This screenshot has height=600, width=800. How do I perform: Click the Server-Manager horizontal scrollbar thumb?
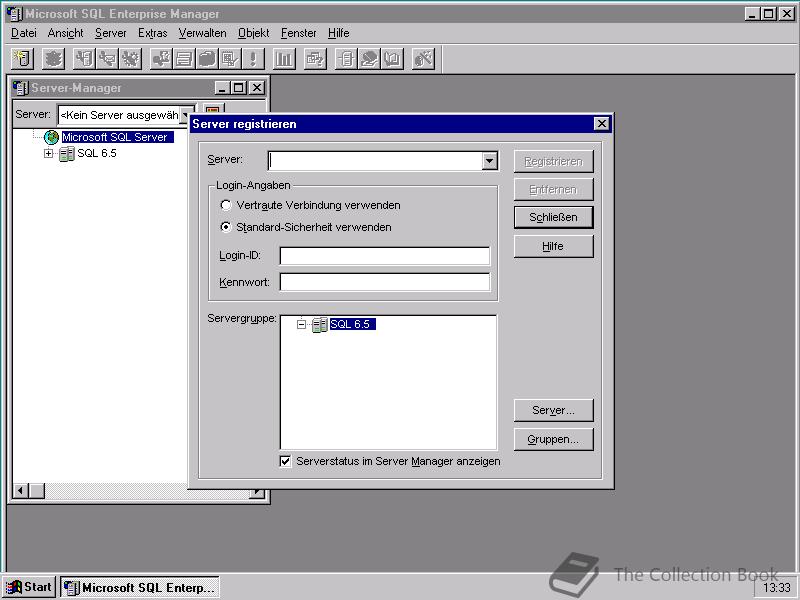37,491
